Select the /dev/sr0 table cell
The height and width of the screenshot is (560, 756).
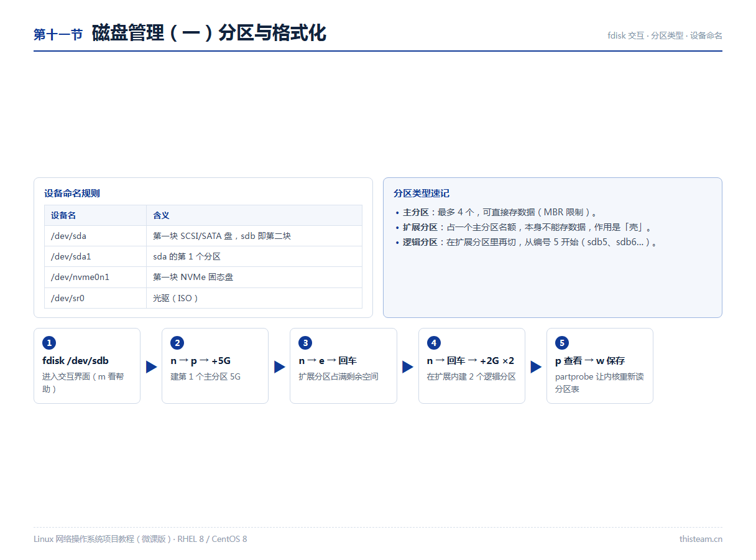pos(95,298)
